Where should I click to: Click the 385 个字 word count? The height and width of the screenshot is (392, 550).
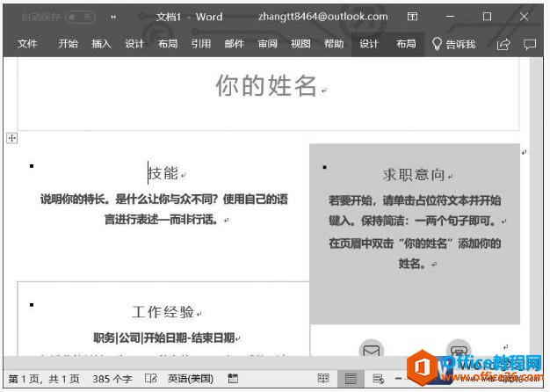coord(112,379)
